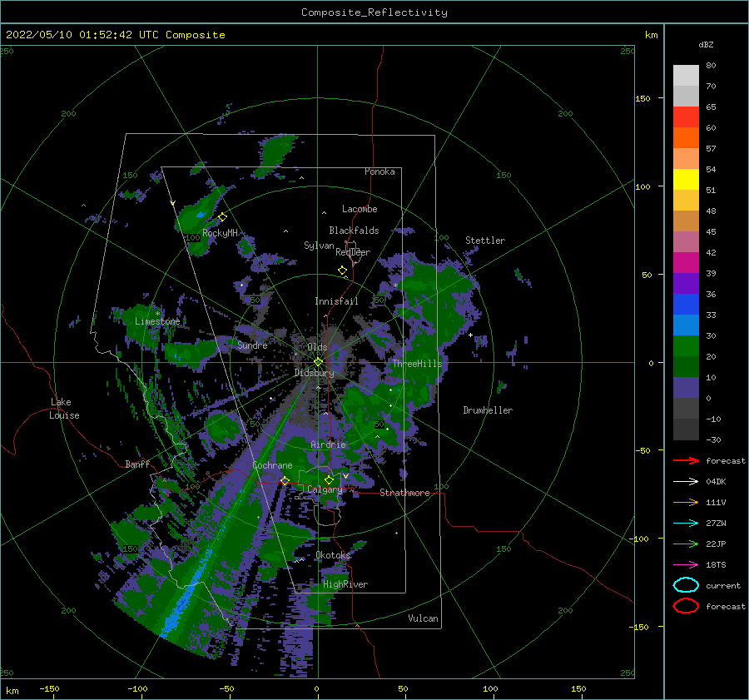This screenshot has width=749, height=700.
Task: Click the Airdrie label
Action: coord(328,444)
